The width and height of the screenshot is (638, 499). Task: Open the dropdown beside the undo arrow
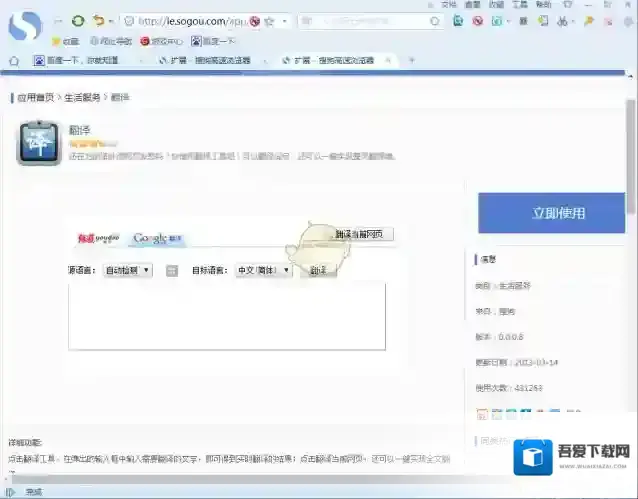[111, 21]
